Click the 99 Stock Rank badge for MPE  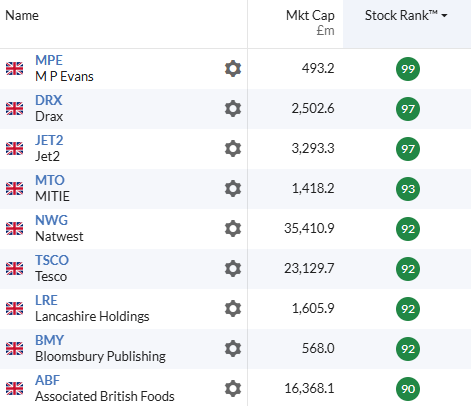408,69
